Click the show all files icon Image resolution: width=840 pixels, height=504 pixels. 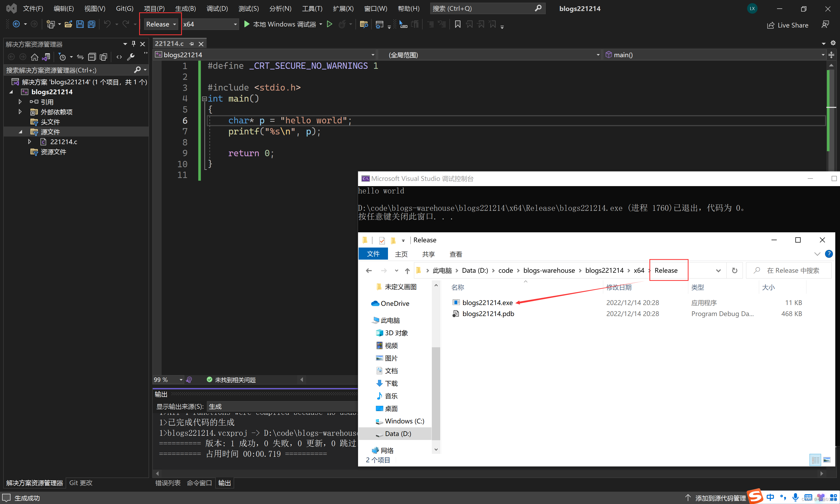(104, 57)
